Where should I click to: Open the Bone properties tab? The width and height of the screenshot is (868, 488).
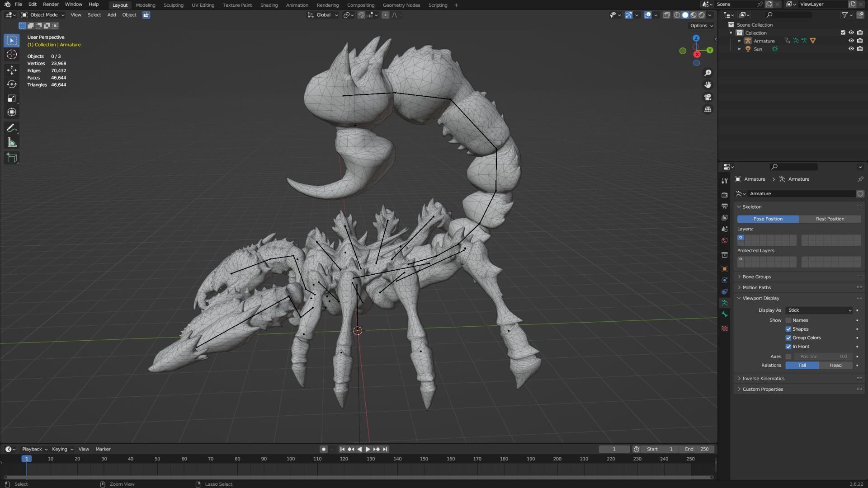tap(725, 314)
